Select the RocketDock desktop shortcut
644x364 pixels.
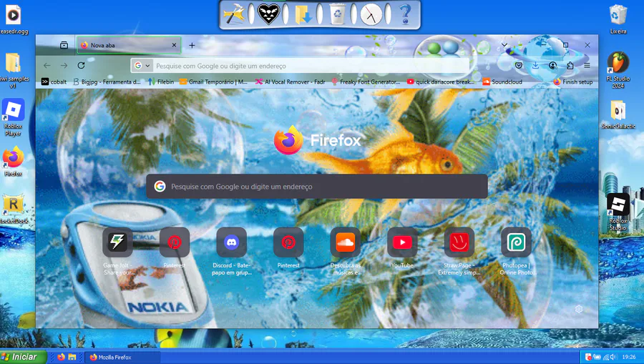point(13,210)
